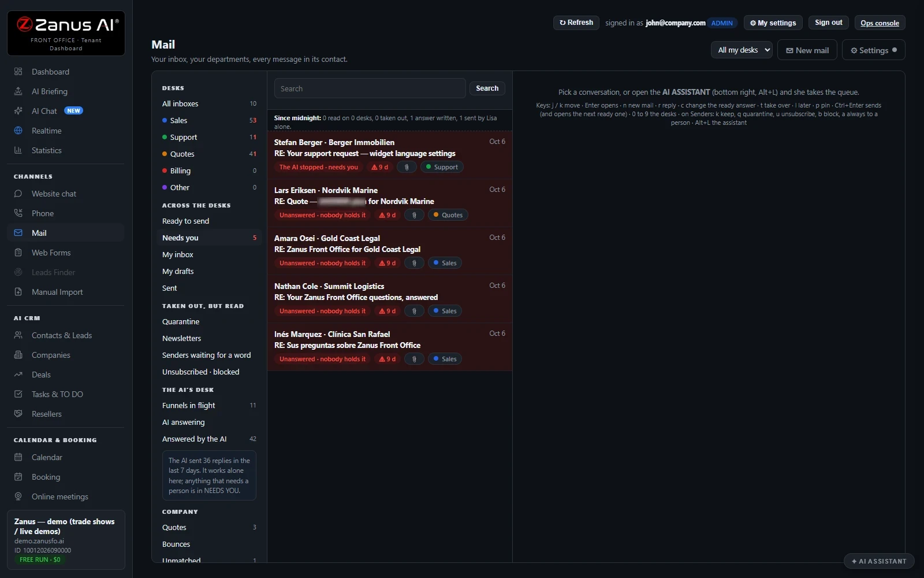Open Contacts & Leads people icon
924x578 pixels.
[x=18, y=335]
